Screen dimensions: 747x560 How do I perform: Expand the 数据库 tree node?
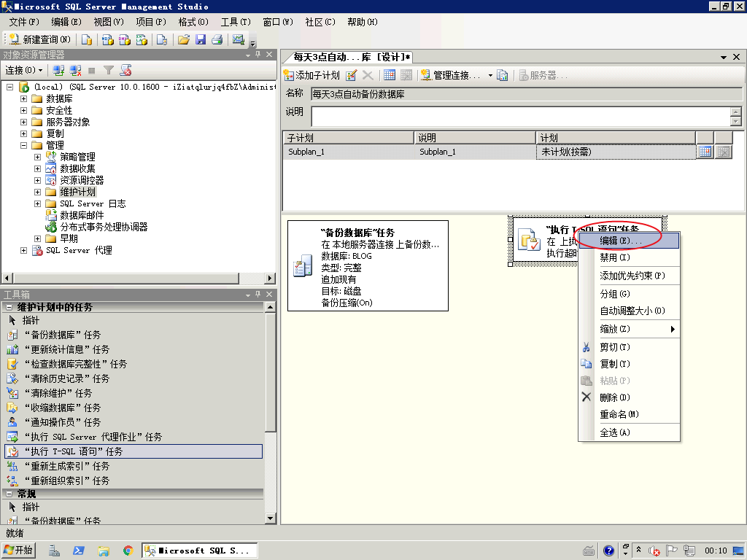pos(23,98)
